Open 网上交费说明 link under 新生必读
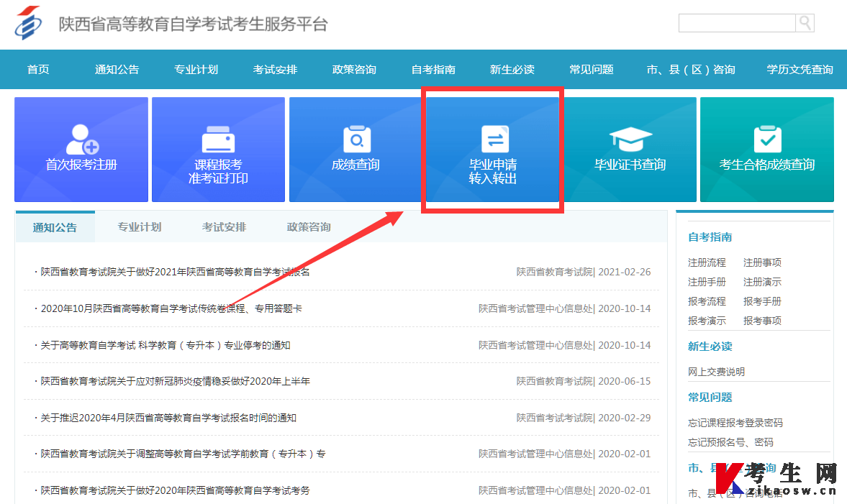This screenshot has width=847, height=504. (x=716, y=372)
